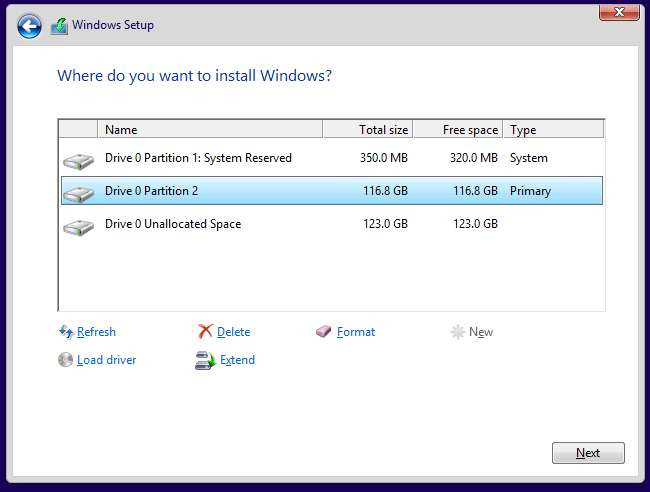The width and height of the screenshot is (650, 492).
Task: Click the Load driver disc icon
Action: tap(66, 360)
